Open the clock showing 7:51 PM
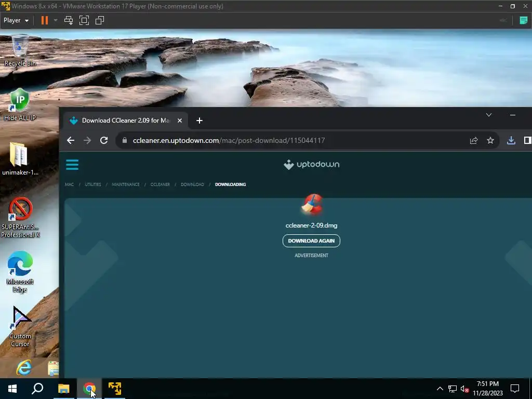Image resolution: width=532 pixels, height=399 pixels. pyautogui.click(x=488, y=389)
